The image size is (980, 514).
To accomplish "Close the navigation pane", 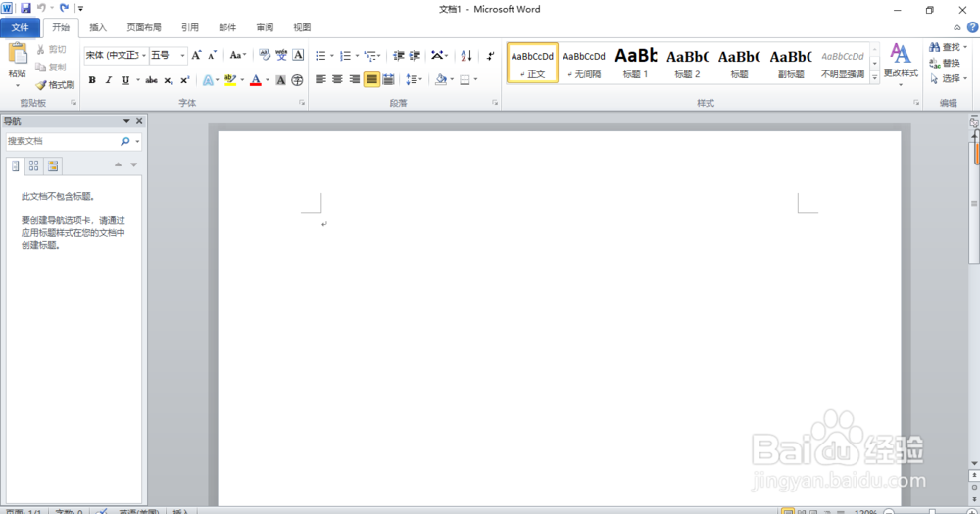I will tap(139, 121).
